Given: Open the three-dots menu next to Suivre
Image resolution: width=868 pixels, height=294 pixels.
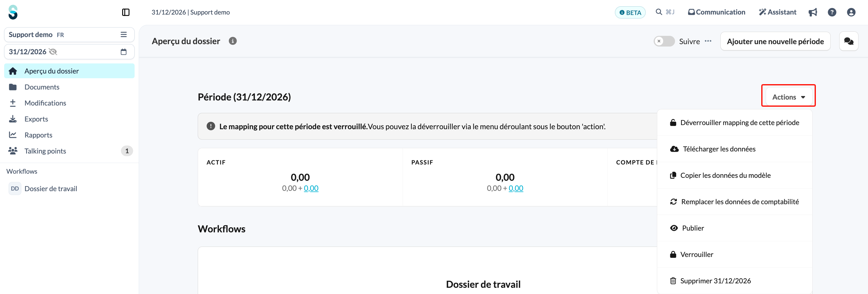Looking at the screenshot, I should coord(708,41).
